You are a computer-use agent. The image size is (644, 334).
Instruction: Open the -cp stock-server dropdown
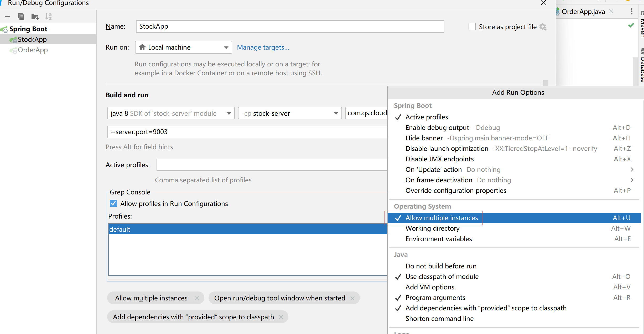click(289, 113)
